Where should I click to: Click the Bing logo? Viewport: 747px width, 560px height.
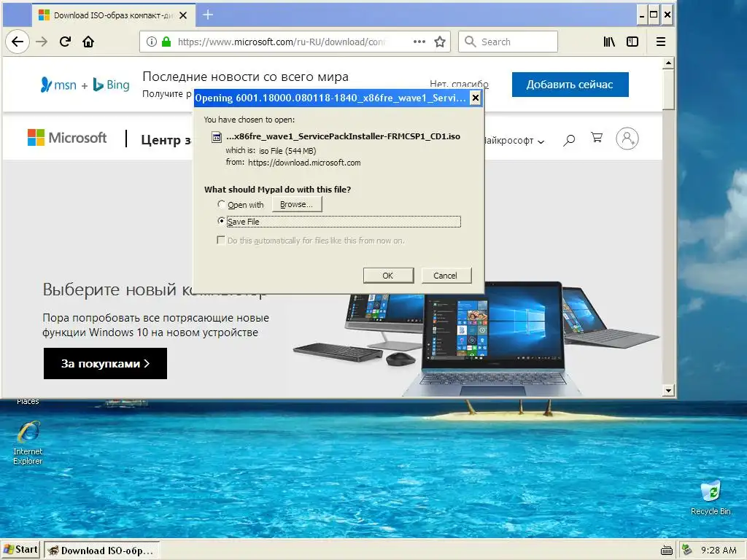click(x=111, y=85)
